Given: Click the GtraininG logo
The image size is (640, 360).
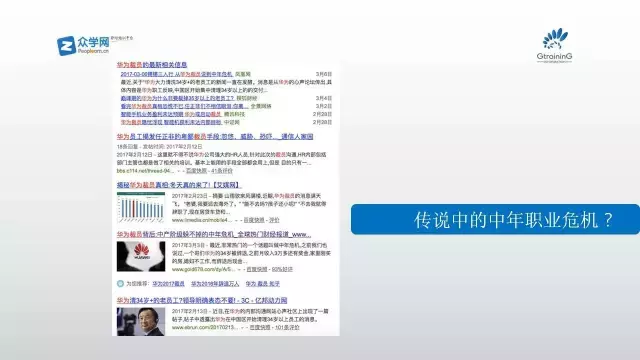Looking at the screenshot, I should click(x=554, y=45).
